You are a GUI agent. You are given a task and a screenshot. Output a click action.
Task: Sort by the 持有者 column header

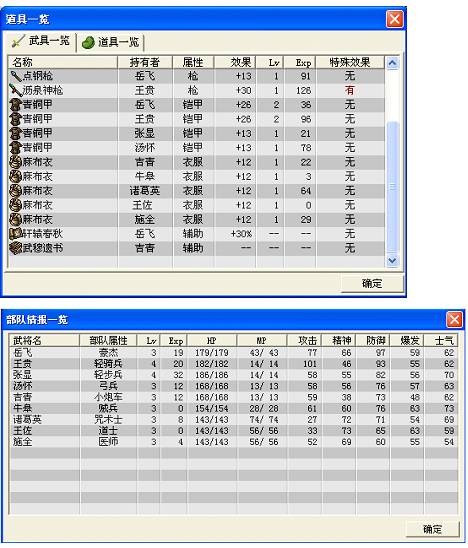click(x=145, y=62)
